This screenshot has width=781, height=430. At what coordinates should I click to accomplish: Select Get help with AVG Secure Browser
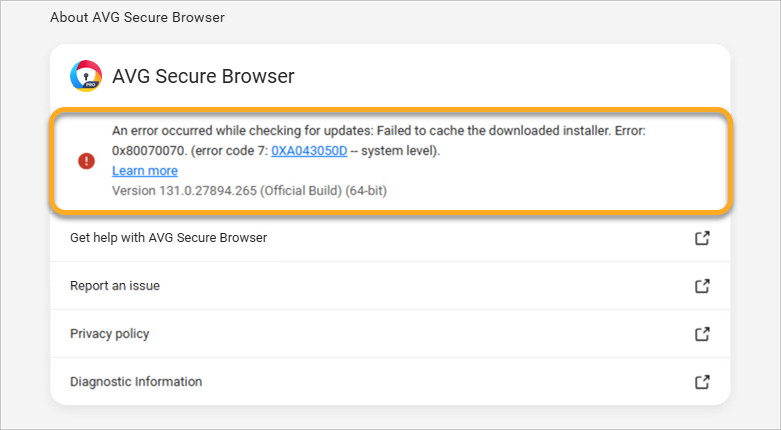168,238
